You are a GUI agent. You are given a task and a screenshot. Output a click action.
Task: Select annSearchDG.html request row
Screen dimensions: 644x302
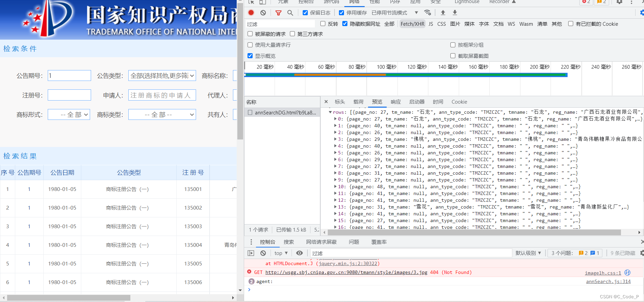coord(282,112)
